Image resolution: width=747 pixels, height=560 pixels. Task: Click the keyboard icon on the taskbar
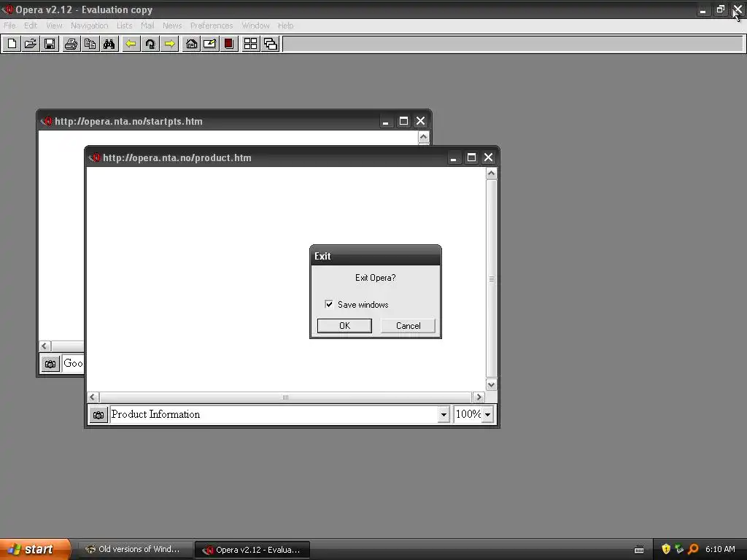[639, 550]
